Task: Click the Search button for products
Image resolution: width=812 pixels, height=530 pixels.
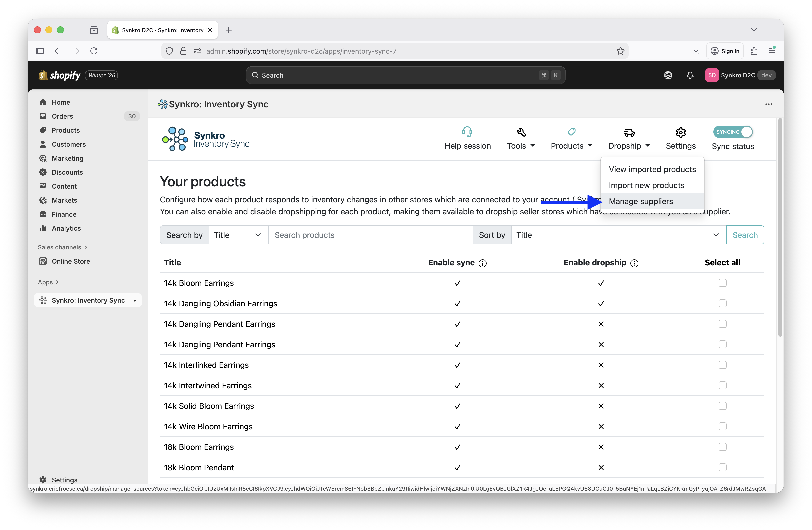Action: [x=745, y=235]
